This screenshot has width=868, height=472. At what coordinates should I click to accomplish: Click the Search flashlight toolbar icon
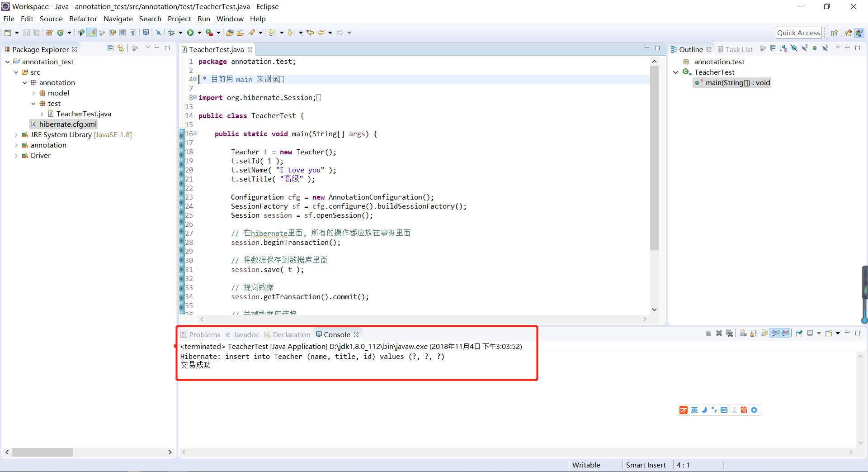tap(252, 33)
